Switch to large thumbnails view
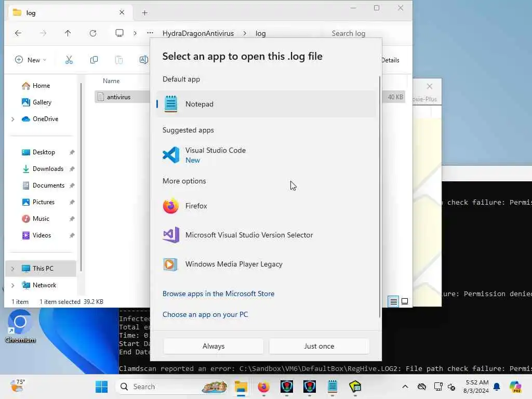The height and width of the screenshot is (399, 532). (405, 301)
